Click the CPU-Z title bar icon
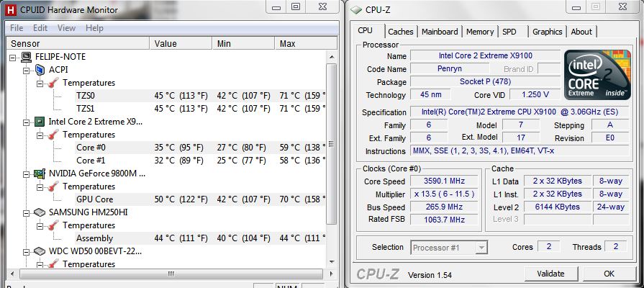 pos(356,10)
